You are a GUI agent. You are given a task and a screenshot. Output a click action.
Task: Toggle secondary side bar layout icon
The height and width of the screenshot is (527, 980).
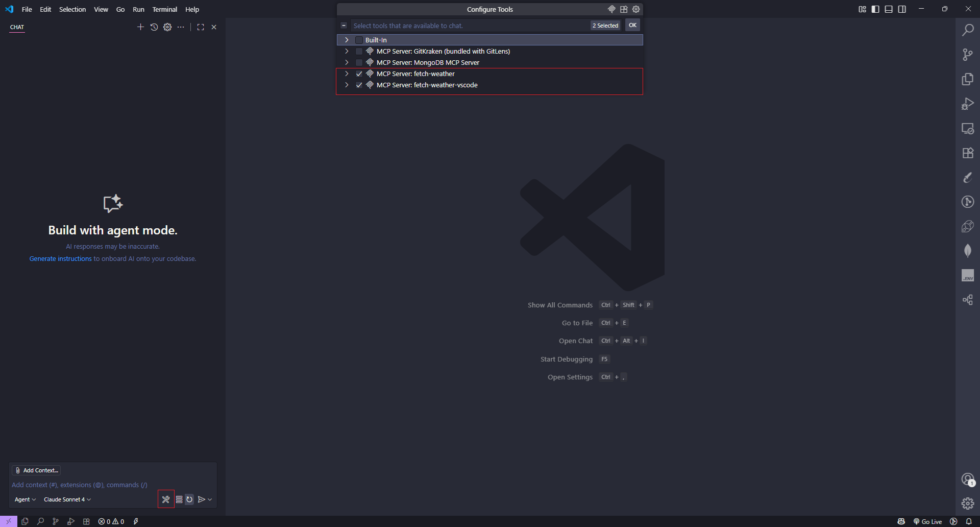(x=902, y=9)
